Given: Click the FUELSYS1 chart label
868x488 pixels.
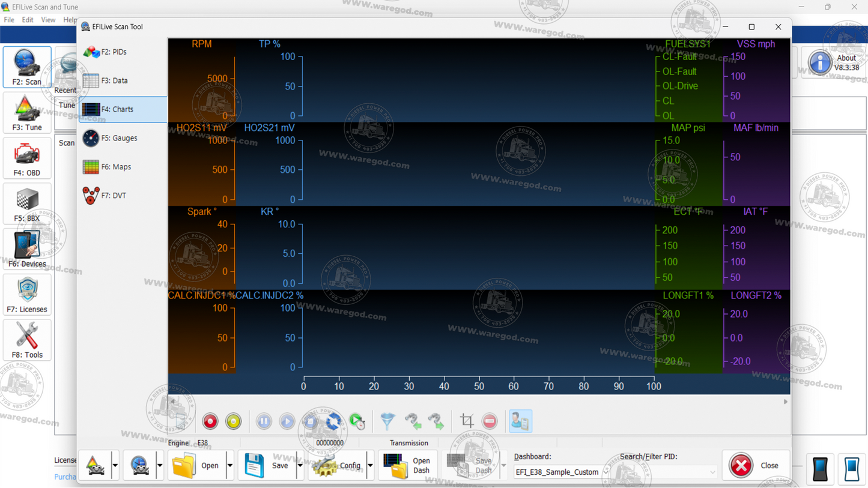Looking at the screenshot, I should (x=688, y=44).
